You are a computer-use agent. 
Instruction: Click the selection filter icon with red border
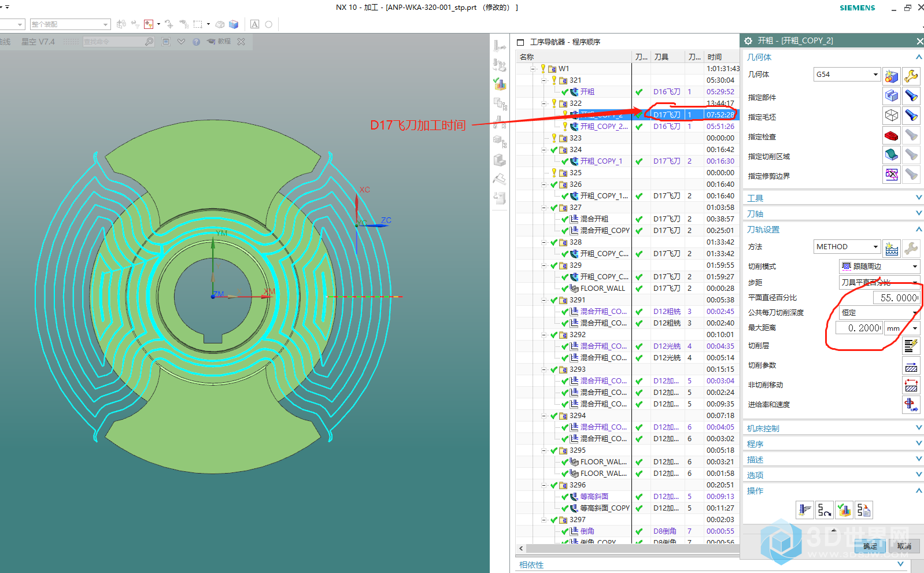(149, 24)
